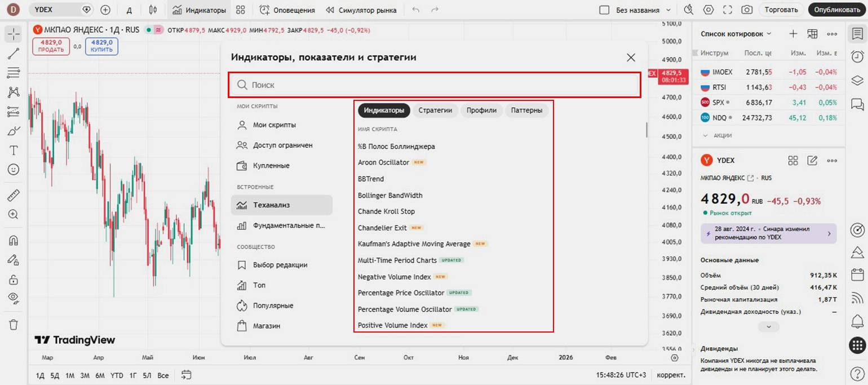The image size is (868, 385).
Task: Click the trash bin remove objects icon
Action: point(14,325)
